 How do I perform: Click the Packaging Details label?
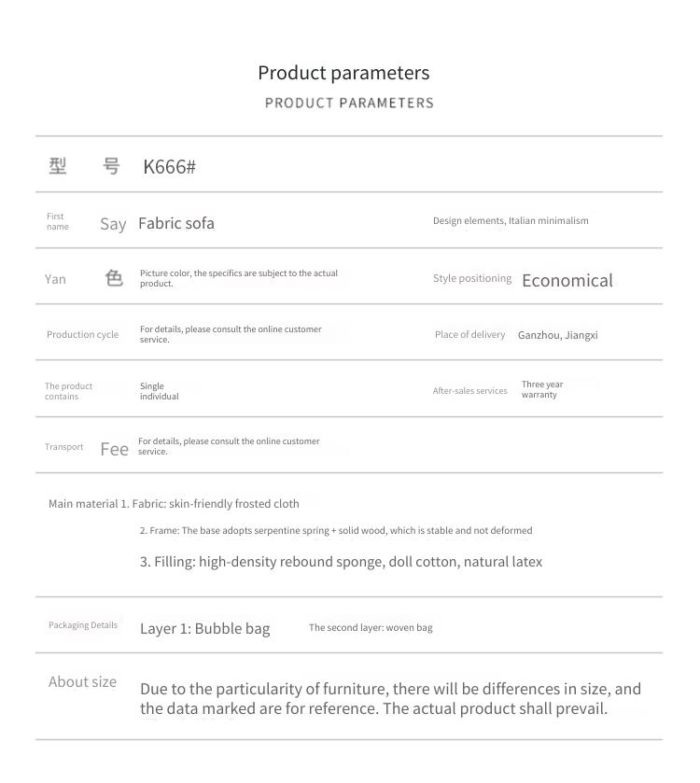(x=83, y=625)
